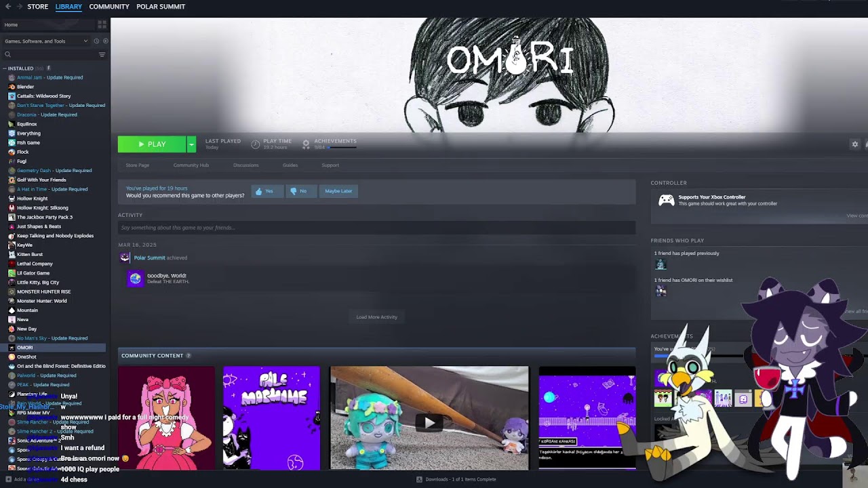Click Load More Activity
Viewport: 868px width, 488px height.
click(377, 317)
